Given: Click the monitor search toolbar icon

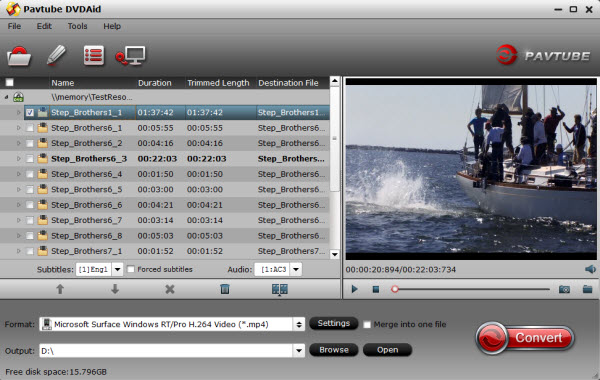Looking at the screenshot, I should pos(130,56).
